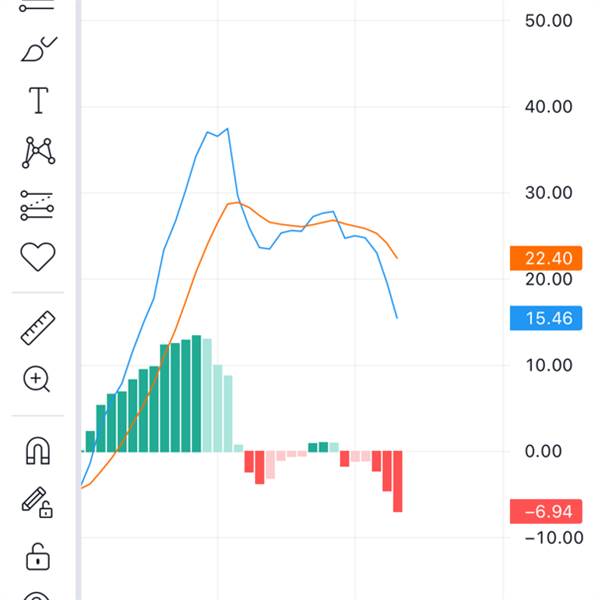Select the trend line tool at top
The width and height of the screenshot is (600, 600).
coord(37,5)
